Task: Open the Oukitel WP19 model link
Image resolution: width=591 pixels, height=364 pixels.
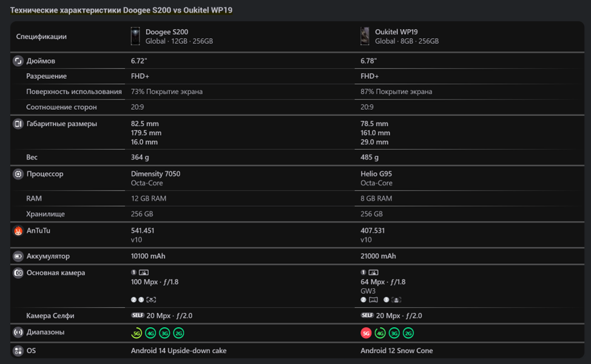Action: click(396, 32)
